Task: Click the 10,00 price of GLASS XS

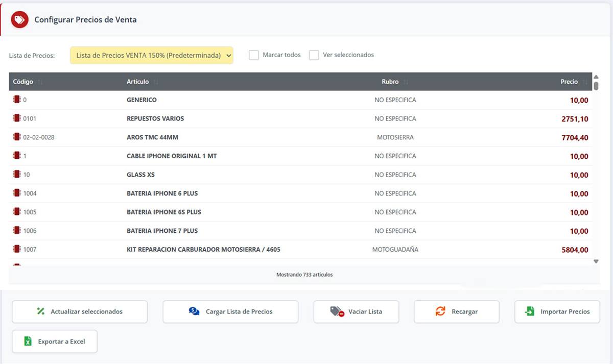Action: pos(579,175)
